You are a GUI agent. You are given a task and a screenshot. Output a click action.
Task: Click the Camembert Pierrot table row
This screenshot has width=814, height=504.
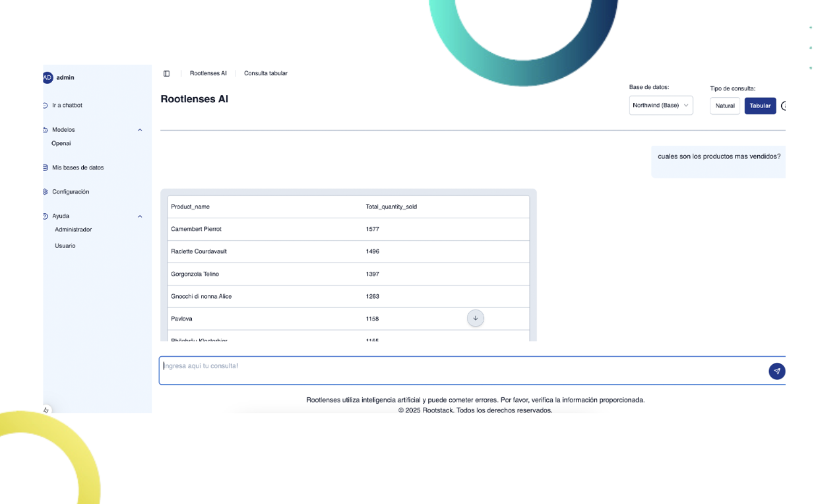[348, 229]
